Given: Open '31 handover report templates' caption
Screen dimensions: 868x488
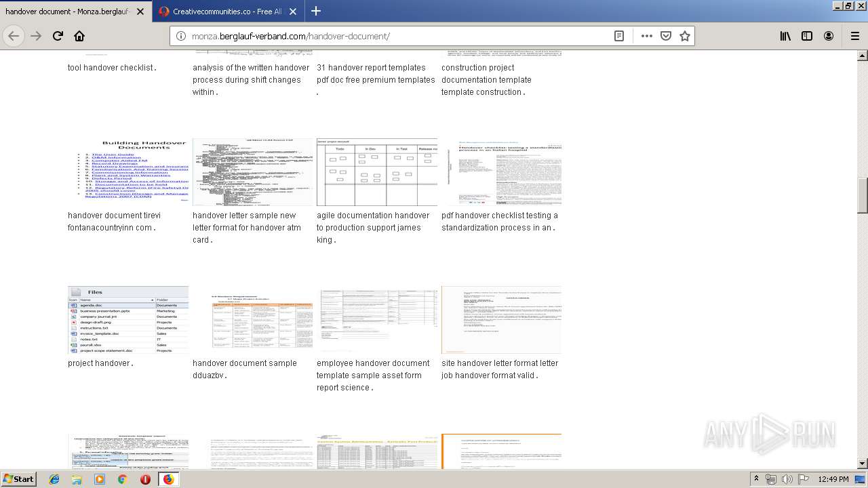Looking at the screenshot, I should [x=376, y=80].
